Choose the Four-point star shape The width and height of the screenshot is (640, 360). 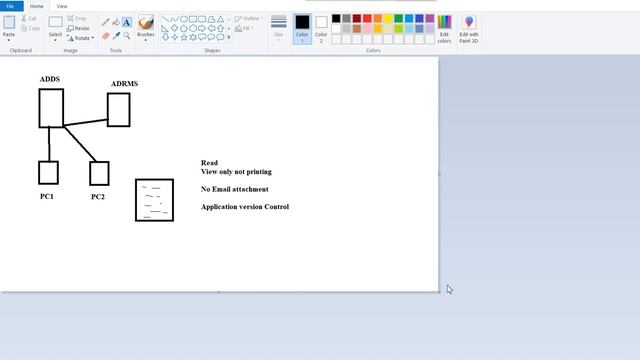click(174, 37)
